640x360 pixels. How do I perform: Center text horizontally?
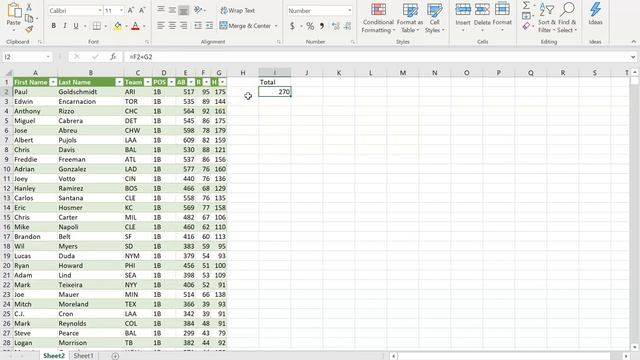point(172,26)
